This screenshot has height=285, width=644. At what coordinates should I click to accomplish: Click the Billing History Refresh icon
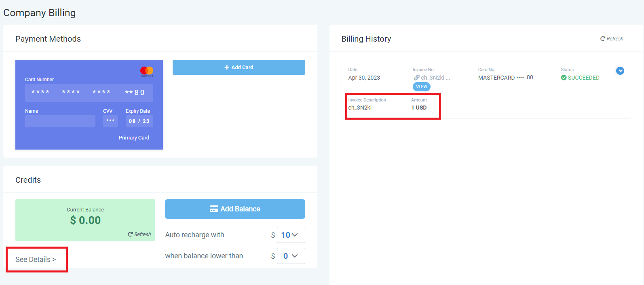pos(603,39)
